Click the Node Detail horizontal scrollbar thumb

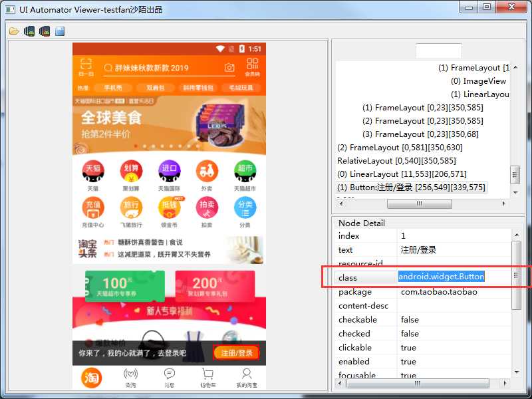point(418,383)
